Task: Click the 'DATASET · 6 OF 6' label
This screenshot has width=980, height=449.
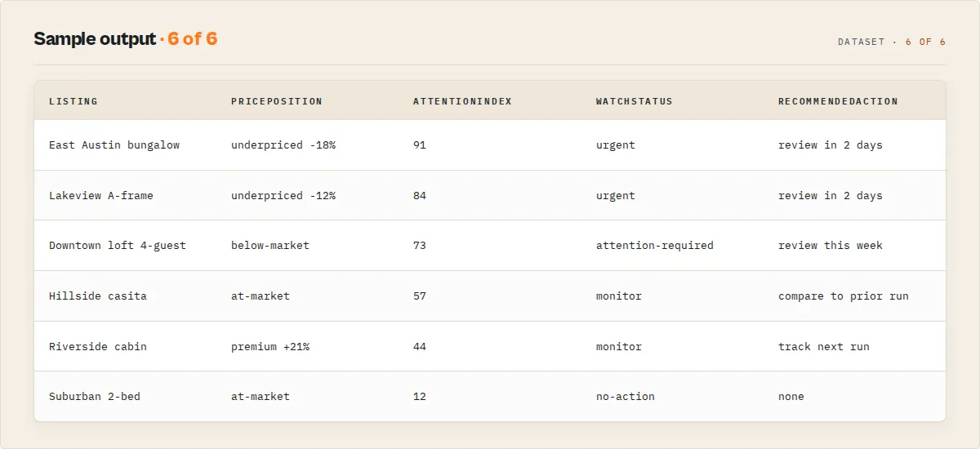Action: click(x=892, y=42)
